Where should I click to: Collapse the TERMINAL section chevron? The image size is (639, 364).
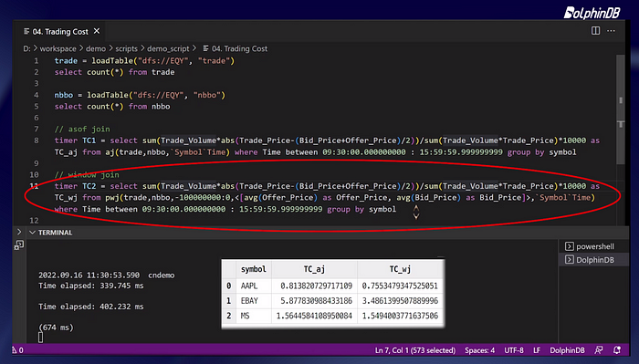pyautogui.click(x=32, y=232)
